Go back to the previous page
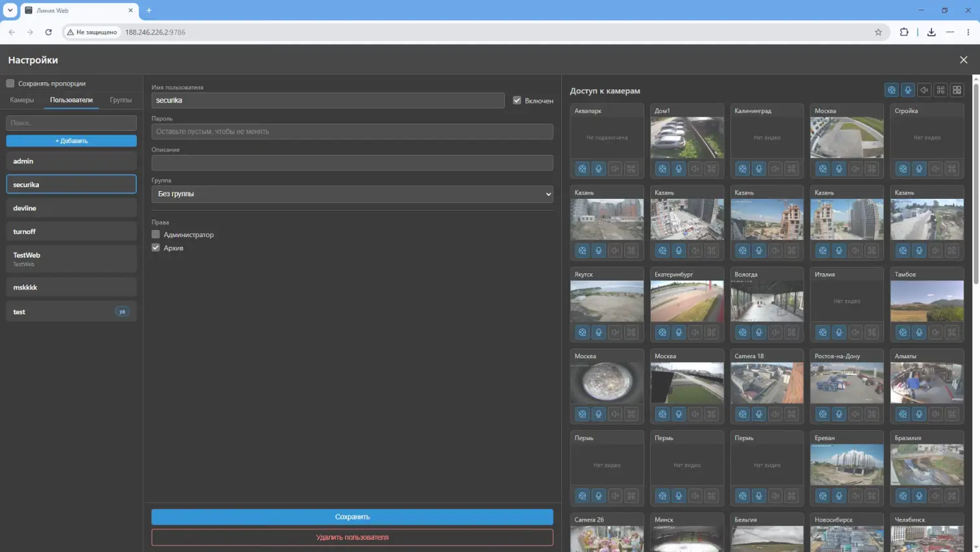Viewport: 980px width, 552px height. (12, 32)
